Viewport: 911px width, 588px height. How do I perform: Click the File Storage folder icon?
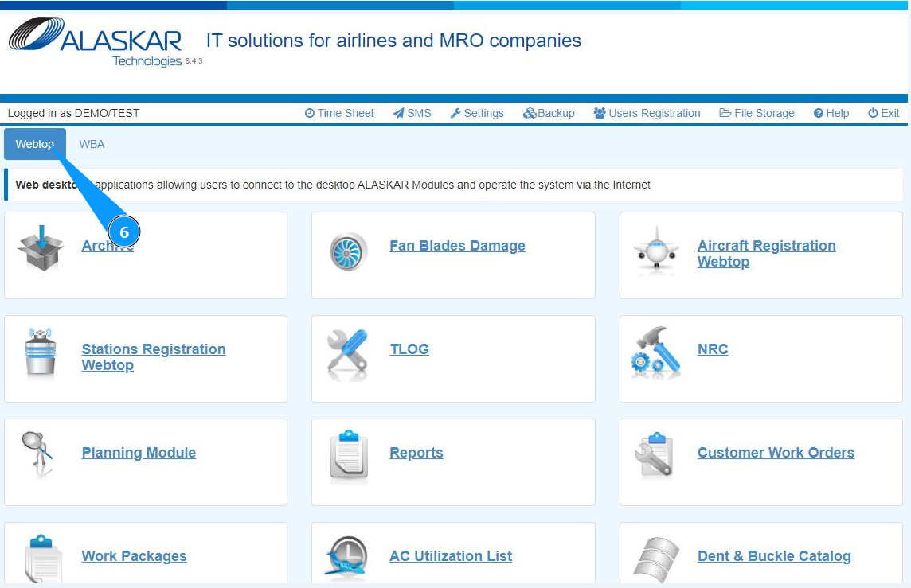(x=725, y=113)
